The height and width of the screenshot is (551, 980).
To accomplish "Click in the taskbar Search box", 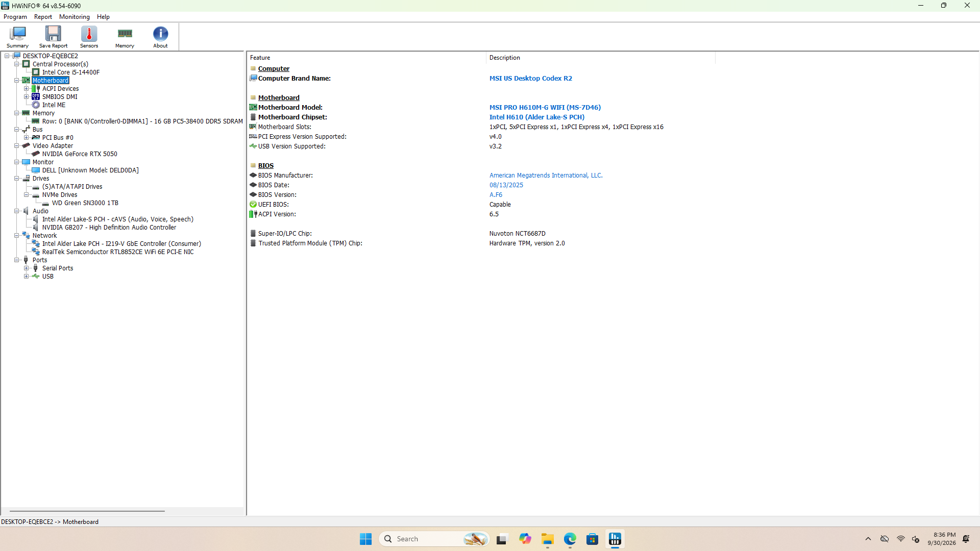I will tap(434, 539).
